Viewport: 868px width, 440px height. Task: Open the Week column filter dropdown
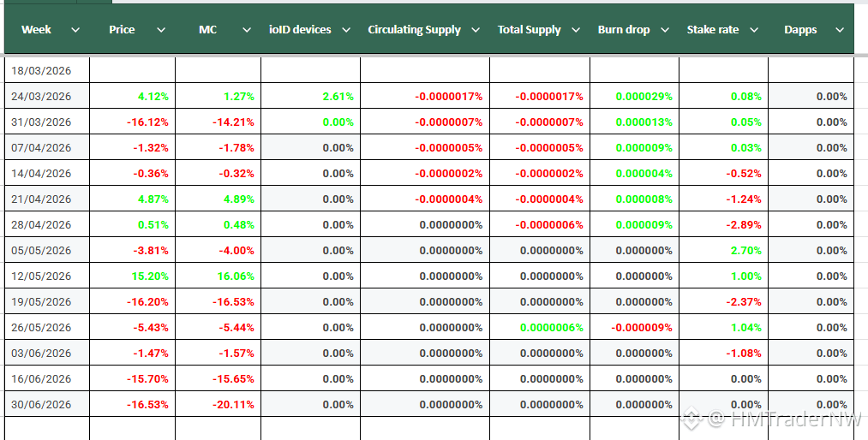[x=75, y=30]
